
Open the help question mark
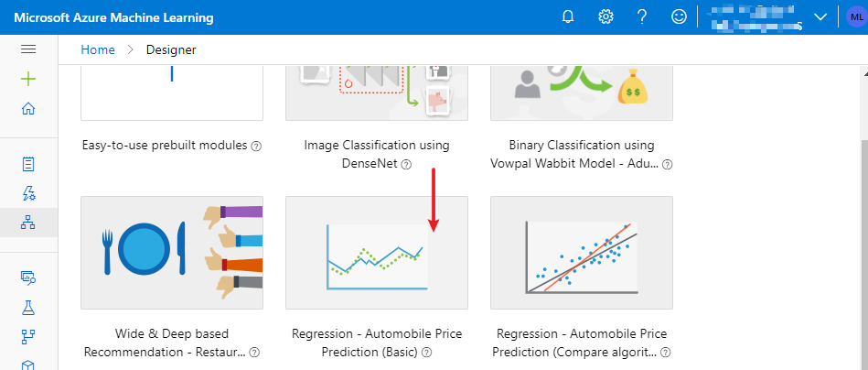pyautogui.click(x=642, y=17)
